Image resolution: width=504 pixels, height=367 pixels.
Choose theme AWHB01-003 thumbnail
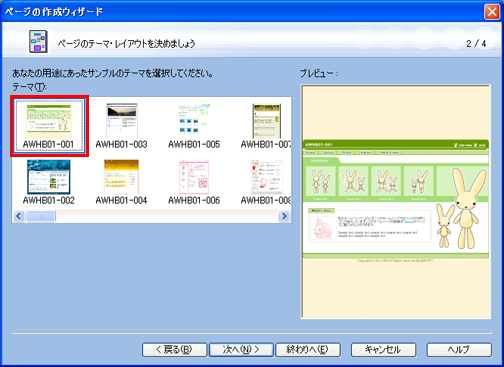pyautogui.click(x=122, y=126)
